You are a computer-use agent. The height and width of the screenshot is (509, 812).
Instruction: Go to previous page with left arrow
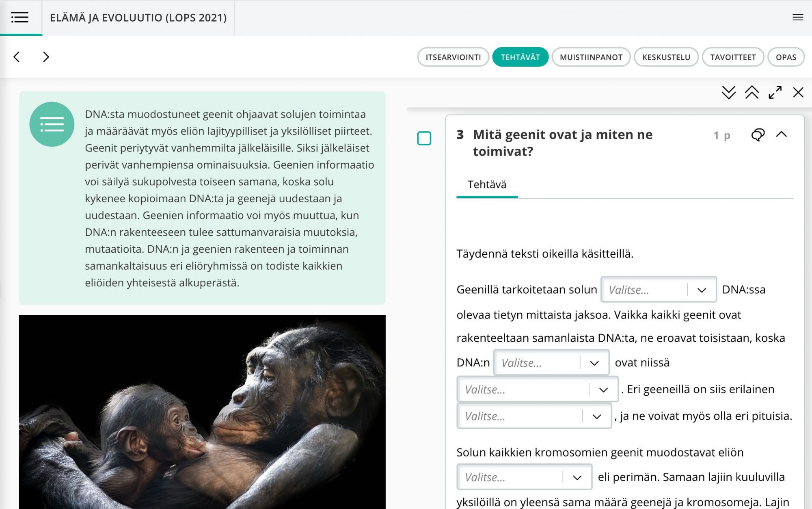(x=17, y=57)
